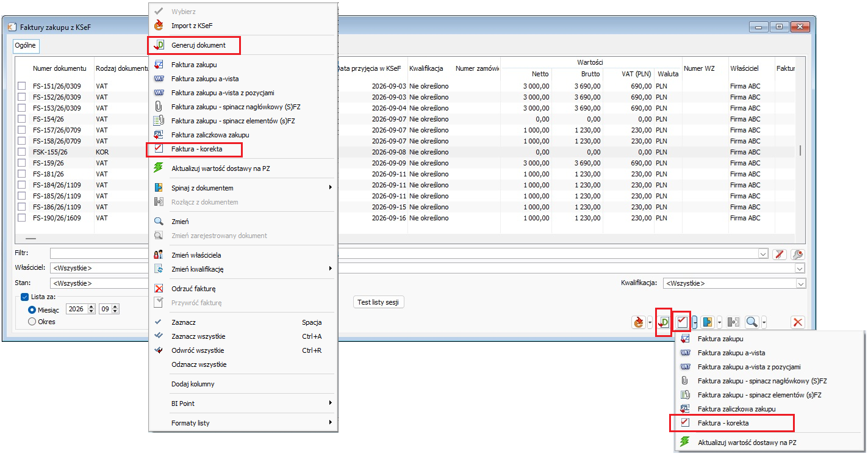Tick checkbox for row FS-151/26/0309
Viewport: 868px width, 456px height.
(22, 86)
